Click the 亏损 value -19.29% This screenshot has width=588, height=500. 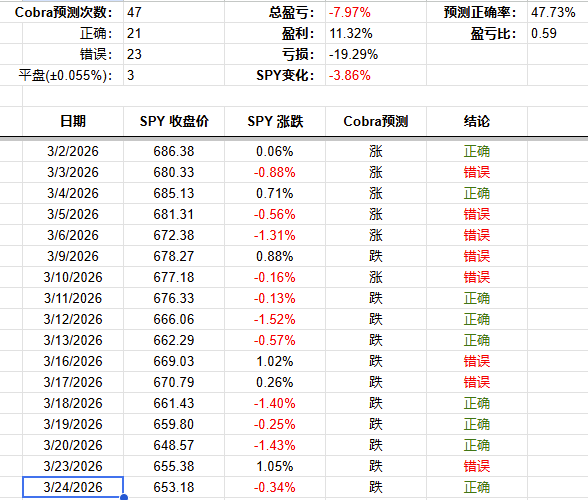coord(376,54)
